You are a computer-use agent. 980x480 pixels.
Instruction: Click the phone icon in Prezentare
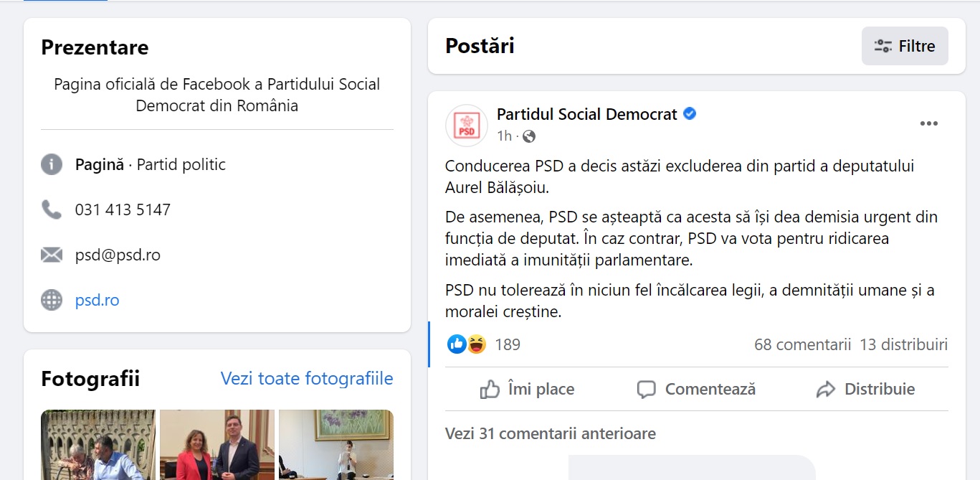tap(52, 210)
